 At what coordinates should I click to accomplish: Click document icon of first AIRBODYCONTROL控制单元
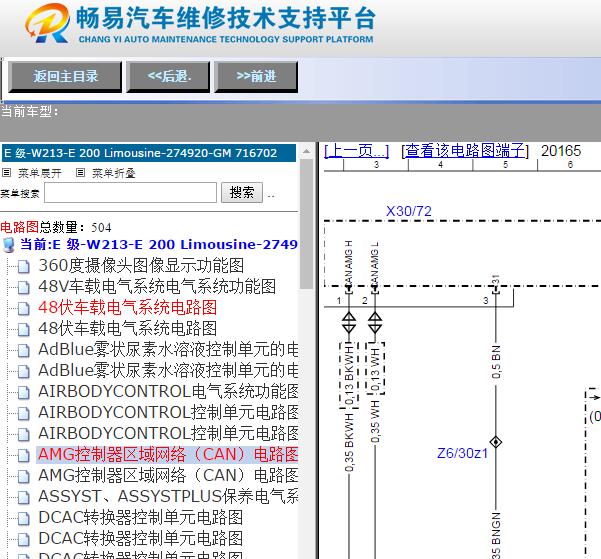24,414
